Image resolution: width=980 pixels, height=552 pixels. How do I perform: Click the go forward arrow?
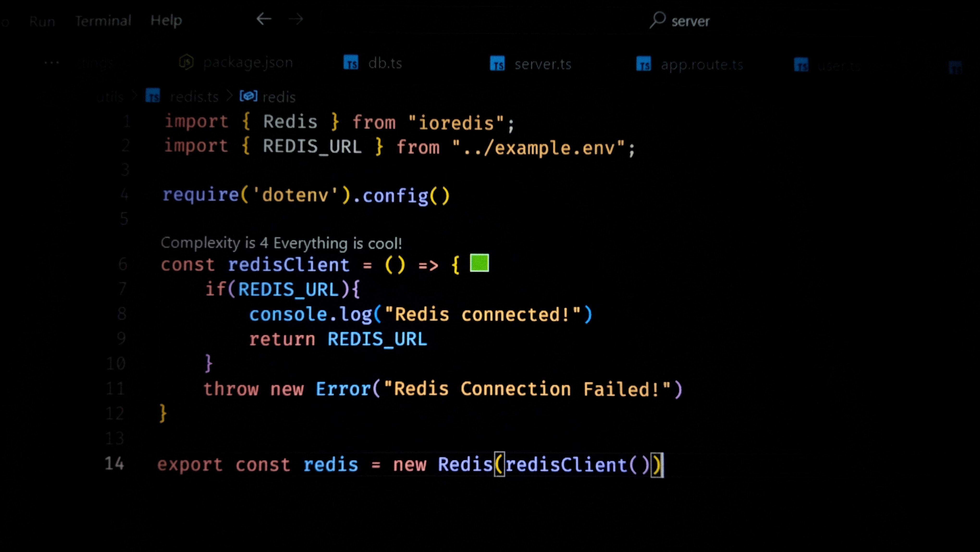coord(296,19)
